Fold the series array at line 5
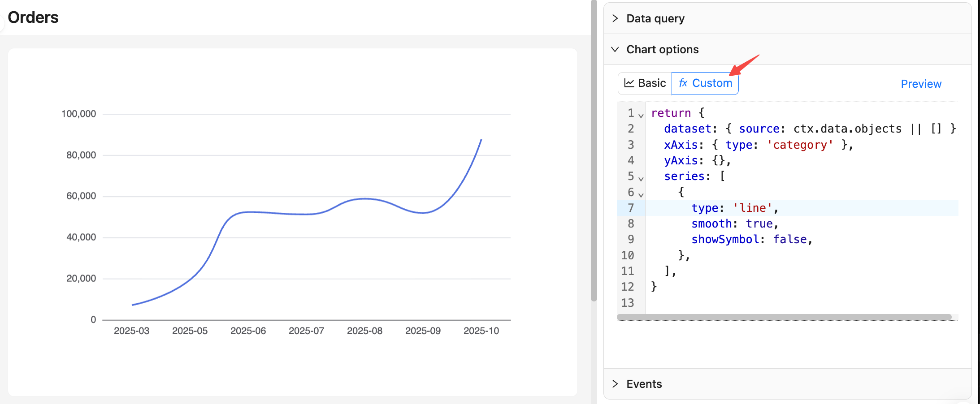This screenshot has width=980, height=404. coord(641,179)
